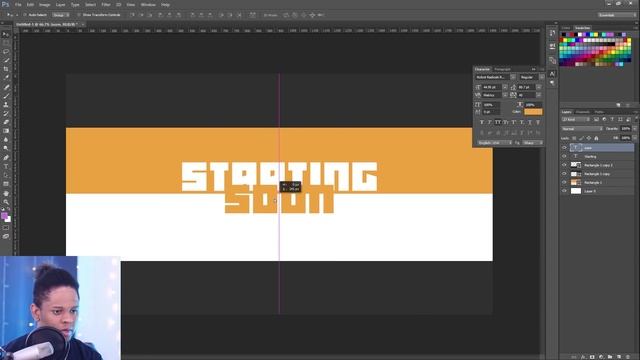This screenshot has width=640, height=360.
Task: Select the Crop tool
Action: coord(6,69)
